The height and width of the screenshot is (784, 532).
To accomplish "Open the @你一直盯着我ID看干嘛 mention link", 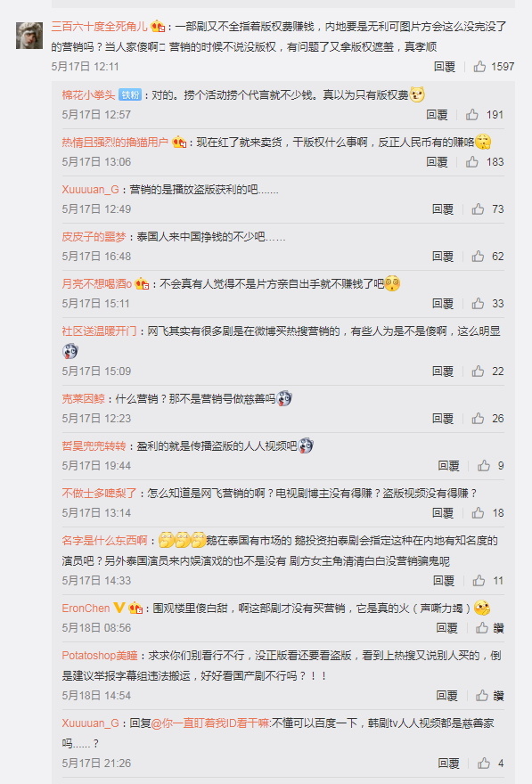I will [x=210, y=723].
